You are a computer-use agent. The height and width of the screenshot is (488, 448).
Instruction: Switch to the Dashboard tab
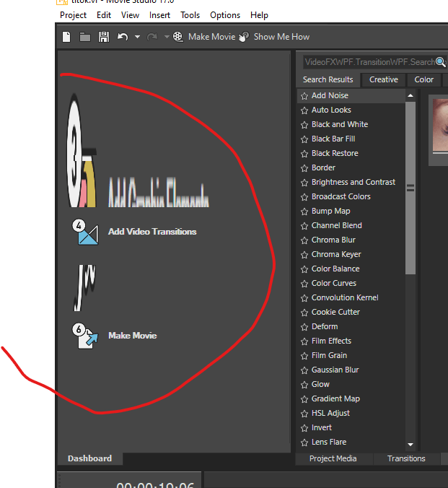tap(90, 458)
